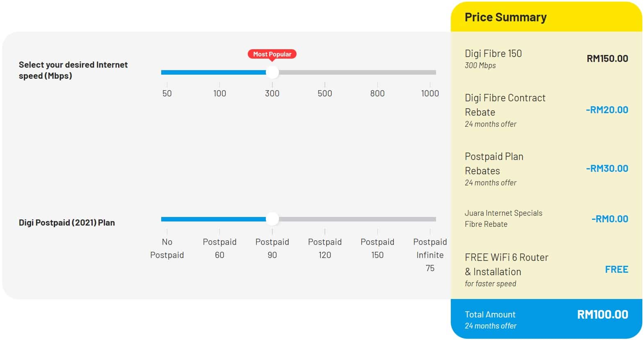The height and width of the screenshot is (340, 644).
Task: Select the 100 Mbps speed mark
Action: click(219, 93)
